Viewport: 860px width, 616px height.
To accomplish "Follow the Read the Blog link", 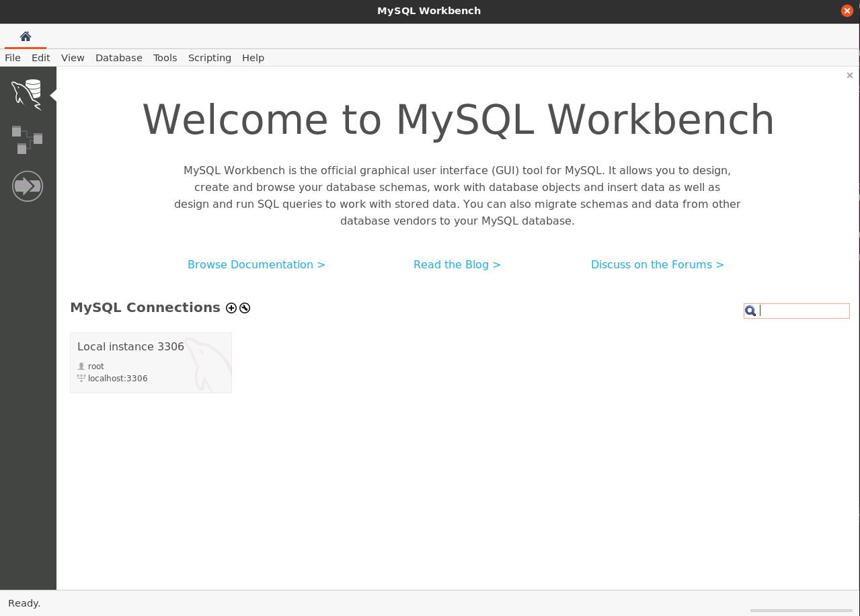I will pyautogui.click(x=457, y=264).
